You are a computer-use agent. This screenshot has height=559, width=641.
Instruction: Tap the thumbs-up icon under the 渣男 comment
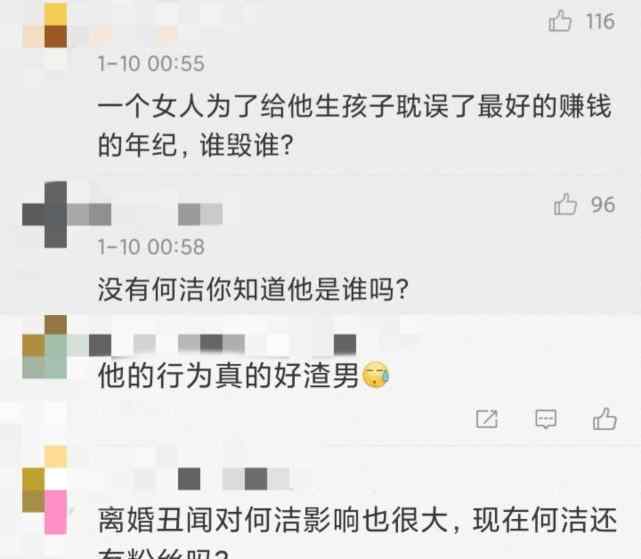point(605,419)
